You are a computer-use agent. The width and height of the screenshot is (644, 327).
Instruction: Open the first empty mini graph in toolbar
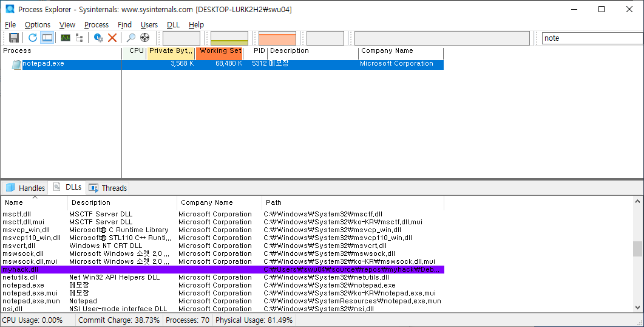[181, 38]
